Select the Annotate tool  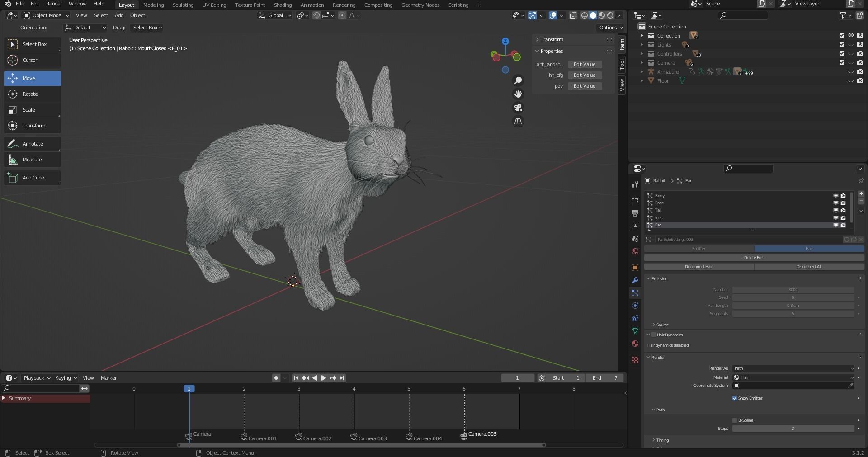pyautogui.click(x=32, y=144)
